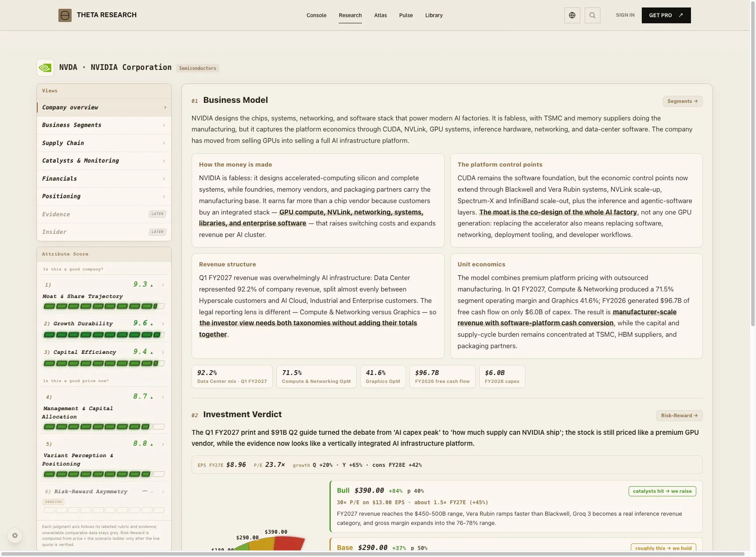756x557 pixels.
Task: Select the Company overview view
Action: tap(104, 107)
